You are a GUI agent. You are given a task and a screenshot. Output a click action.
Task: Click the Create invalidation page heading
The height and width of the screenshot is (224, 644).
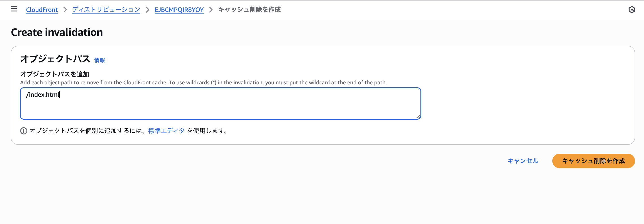pyautogui.click(x=57, y=32)
